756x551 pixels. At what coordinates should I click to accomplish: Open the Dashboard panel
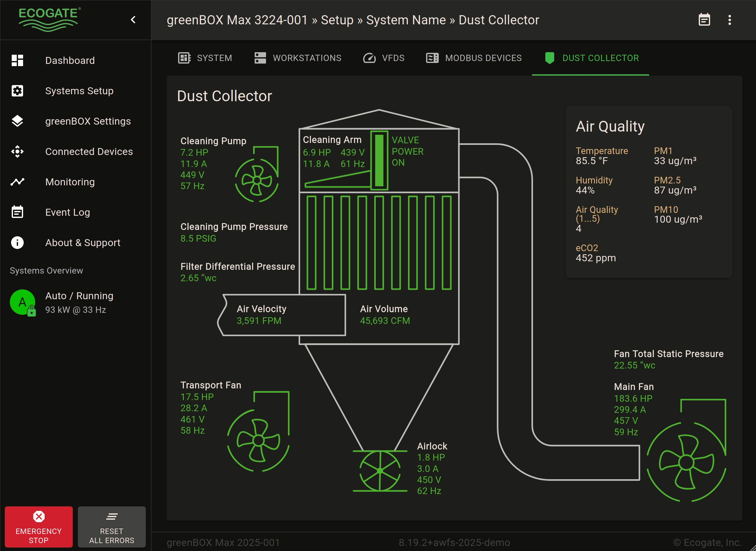coord(70,60)
